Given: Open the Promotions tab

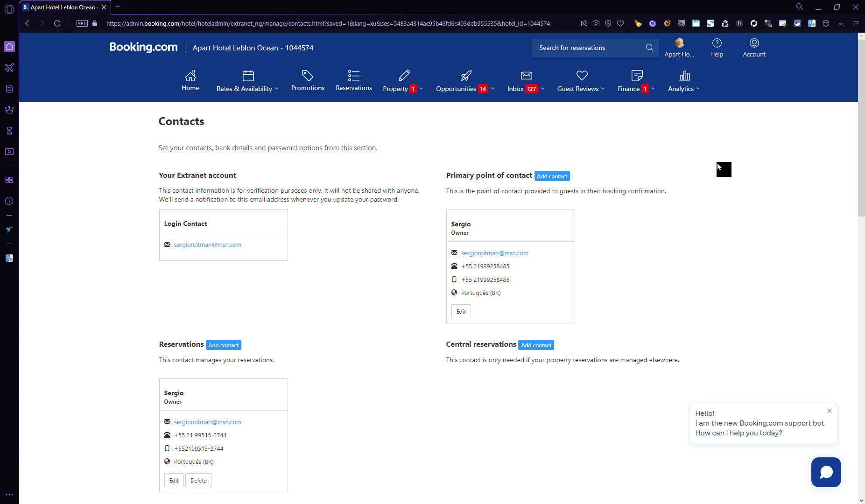Looking at the screenshot, I should pos(308,80).
